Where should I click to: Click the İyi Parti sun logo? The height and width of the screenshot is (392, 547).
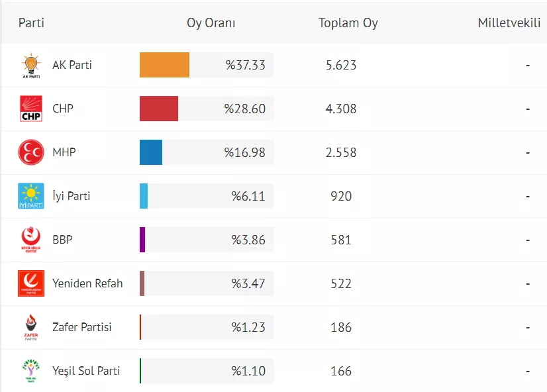(x=31, y=196)
